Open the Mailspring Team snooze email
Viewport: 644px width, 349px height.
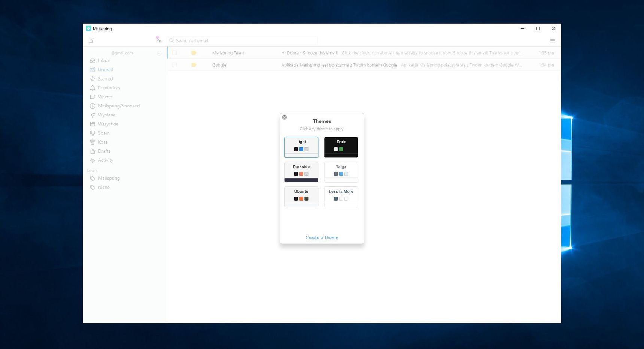[x=364, y=53]
